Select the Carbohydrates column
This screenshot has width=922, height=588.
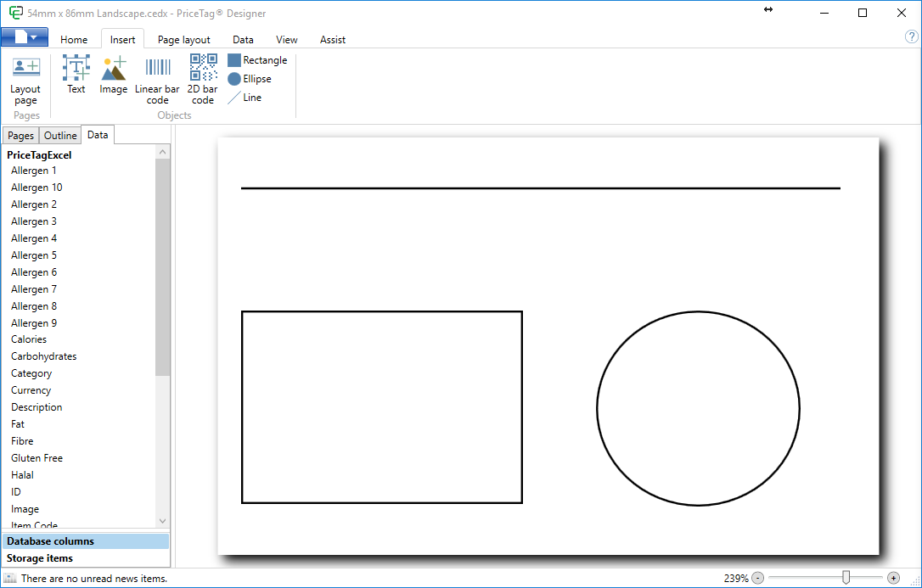[x=44, y=356]
